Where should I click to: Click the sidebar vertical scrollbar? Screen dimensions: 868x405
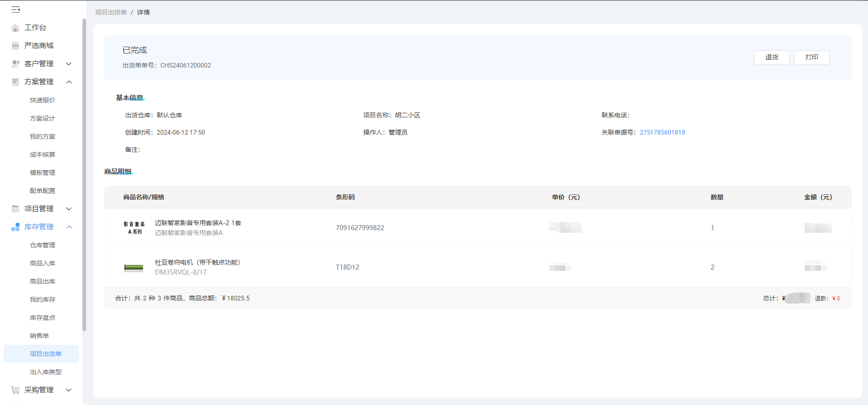[84, 174]
